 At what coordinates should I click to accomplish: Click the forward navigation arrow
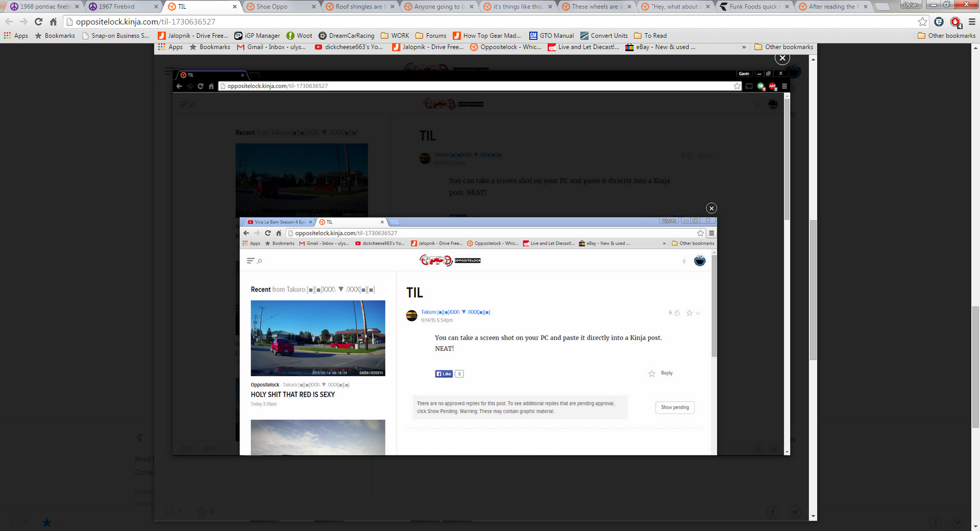point(23,21)
